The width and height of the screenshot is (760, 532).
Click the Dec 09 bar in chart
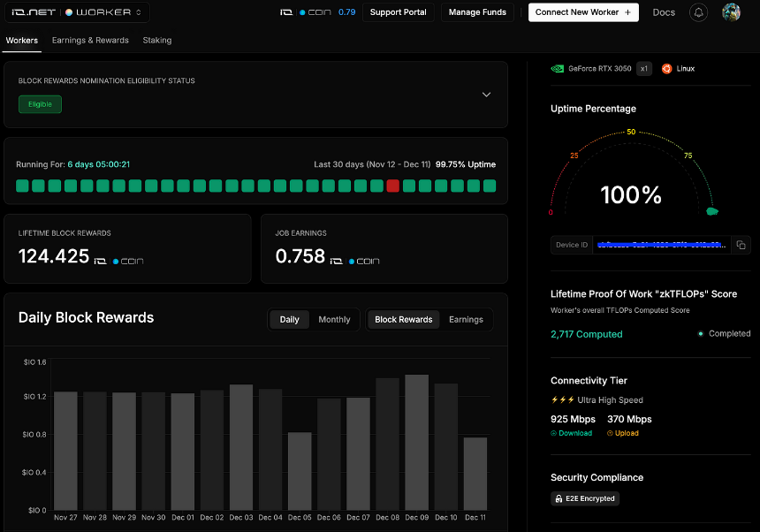(417, 443)
